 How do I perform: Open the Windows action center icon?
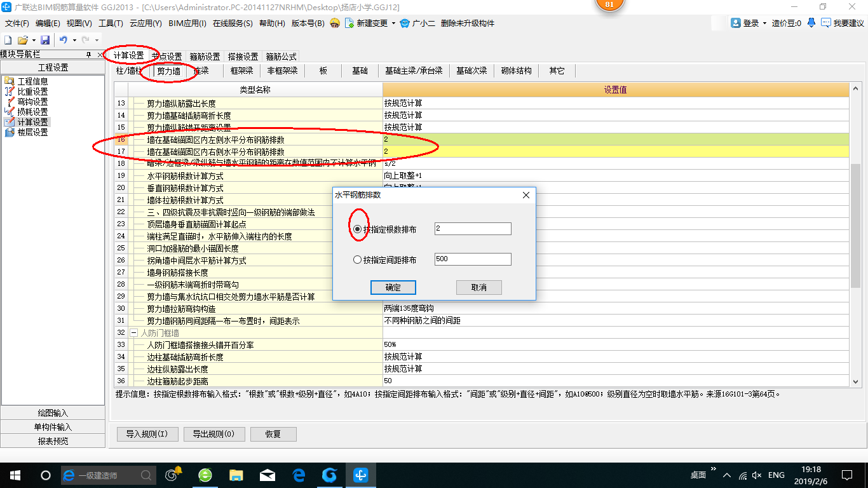coord(846,475)
